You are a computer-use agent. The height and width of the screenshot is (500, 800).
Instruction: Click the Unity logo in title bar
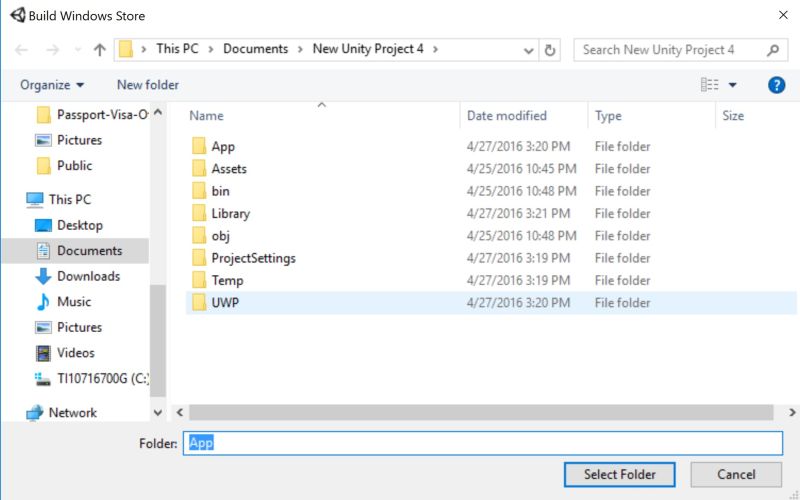point(18,15)
